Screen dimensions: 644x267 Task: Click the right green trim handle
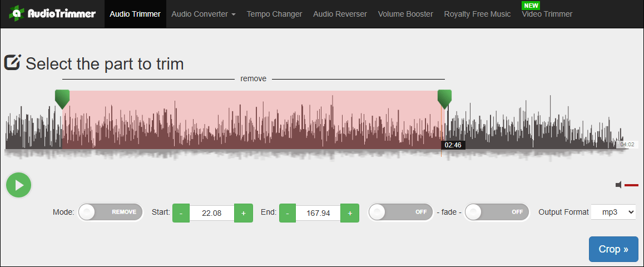click(x=444, y=99)
